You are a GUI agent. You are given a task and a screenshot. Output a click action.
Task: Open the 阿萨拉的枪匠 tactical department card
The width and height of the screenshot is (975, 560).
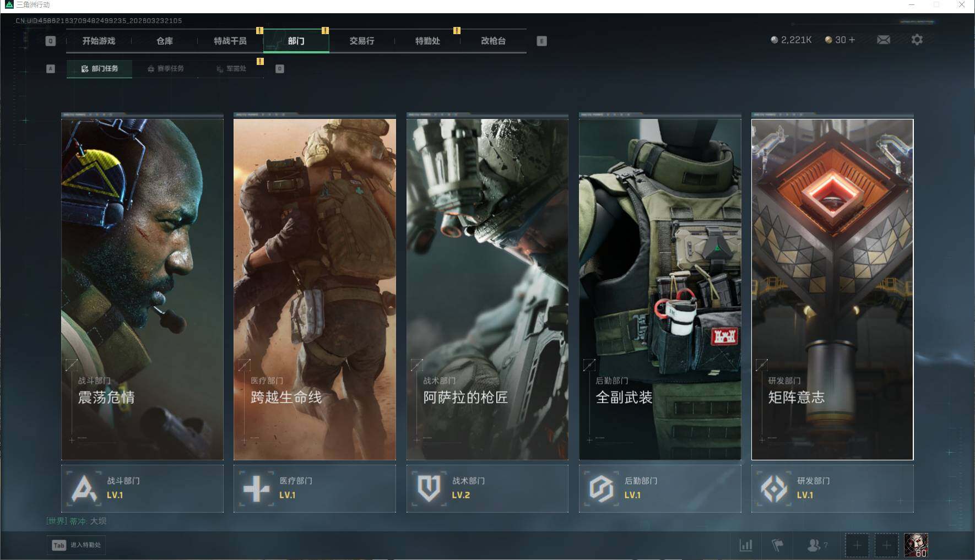pyautogui.click(x=487, y=289)
